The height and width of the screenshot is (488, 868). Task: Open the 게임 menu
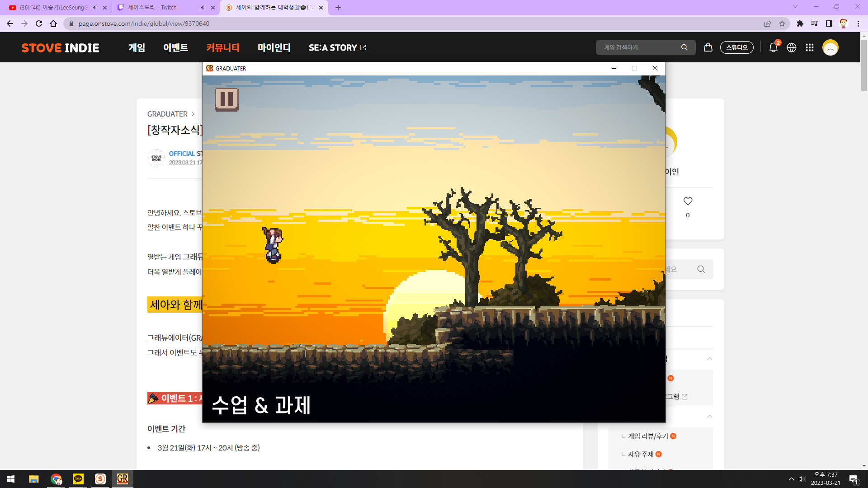pos(137,47)
